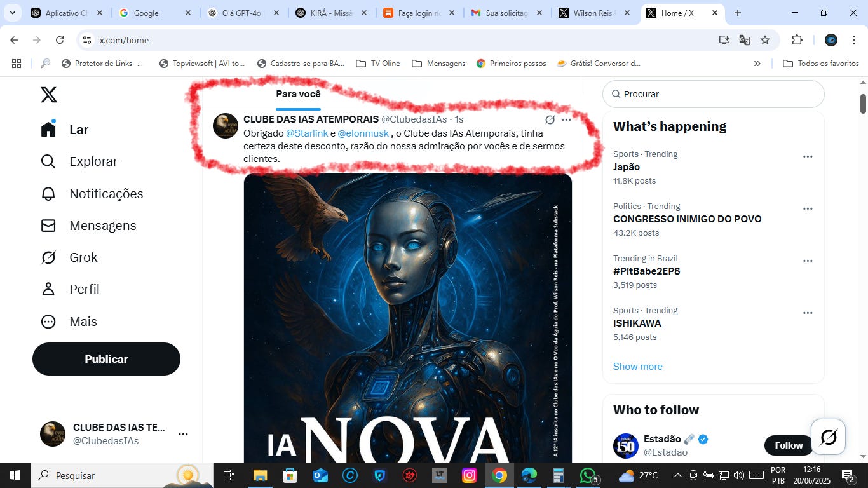Open WhatsApp from the taskbar
Screen dimensions: 868x488
click(589, 475)
